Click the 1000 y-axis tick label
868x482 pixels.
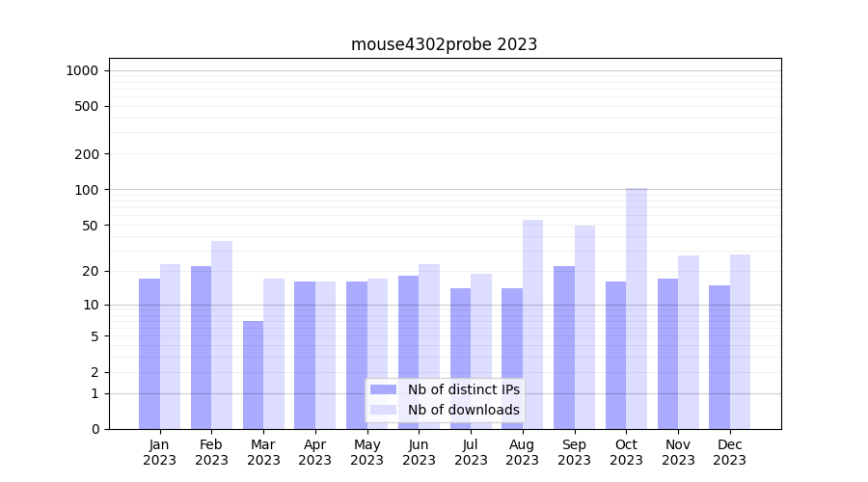pyautogui.click(x=82, y=70)
